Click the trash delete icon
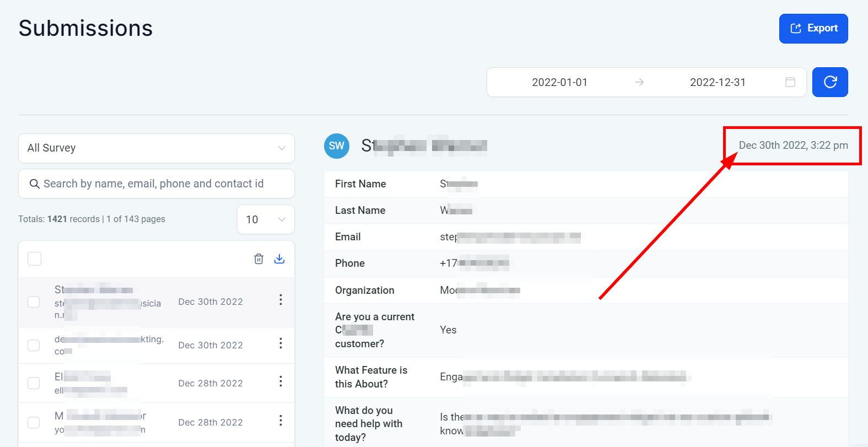The width and height of the screenshot is (868, 447). click(258, 259)
